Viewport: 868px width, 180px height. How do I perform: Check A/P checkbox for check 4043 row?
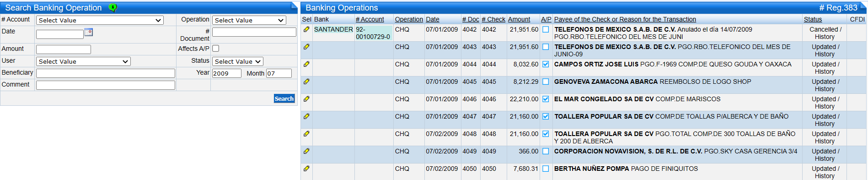click(x=546, y=47)
